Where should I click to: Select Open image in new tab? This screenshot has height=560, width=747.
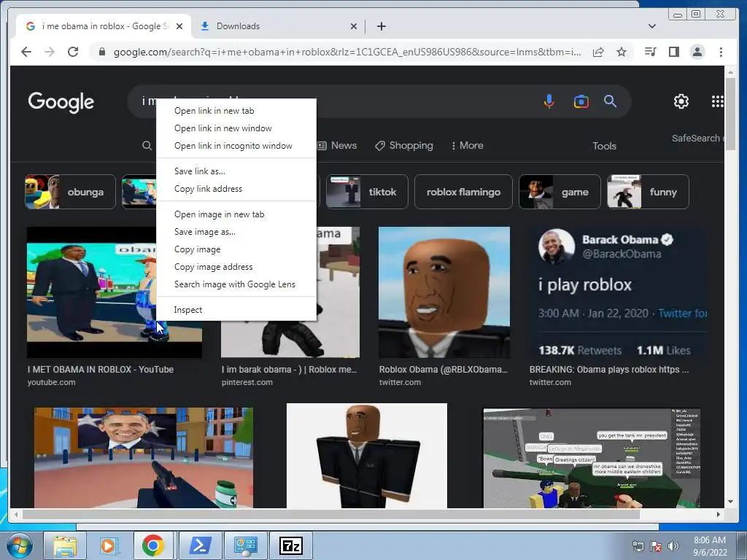tap(236, 214)
